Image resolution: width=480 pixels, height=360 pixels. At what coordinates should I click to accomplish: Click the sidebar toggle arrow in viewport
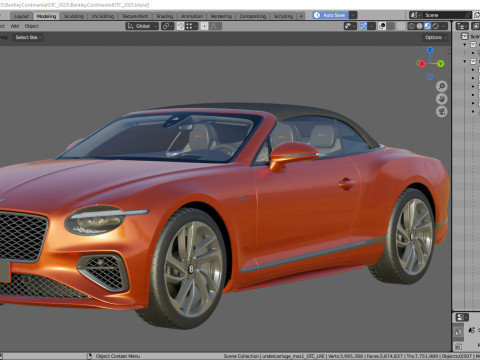pyautogui.click(x=449, y=51)
